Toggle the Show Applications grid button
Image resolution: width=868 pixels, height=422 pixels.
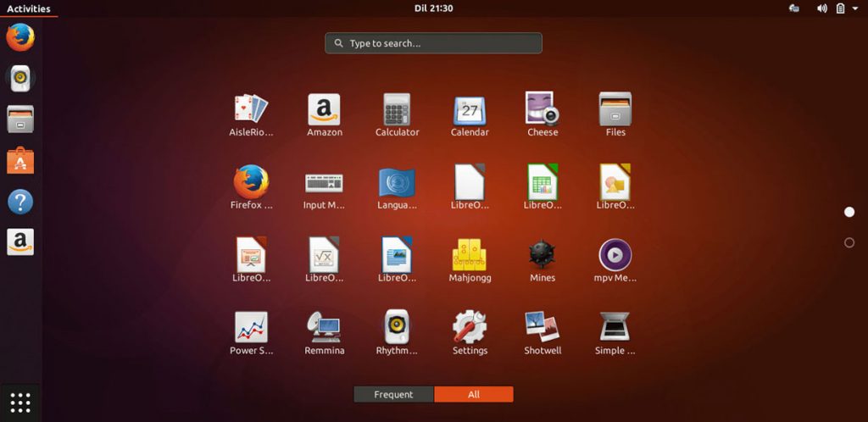pyautogui.click(x=20, y=403)
